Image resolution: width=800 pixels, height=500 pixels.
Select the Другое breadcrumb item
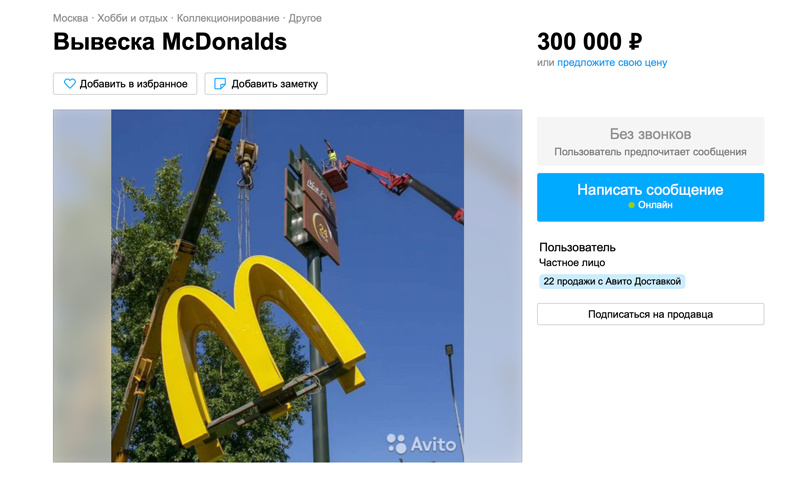coord(305,18)
